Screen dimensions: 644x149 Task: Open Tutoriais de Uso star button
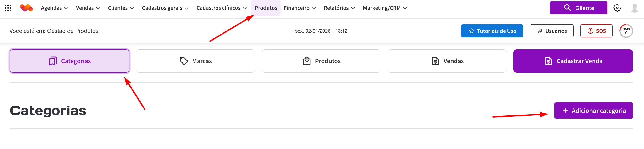492,31
